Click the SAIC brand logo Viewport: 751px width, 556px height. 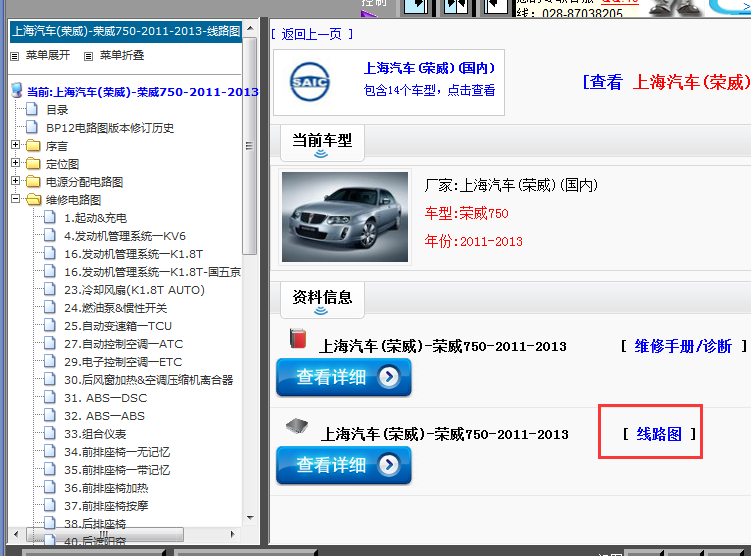[310, 82]
